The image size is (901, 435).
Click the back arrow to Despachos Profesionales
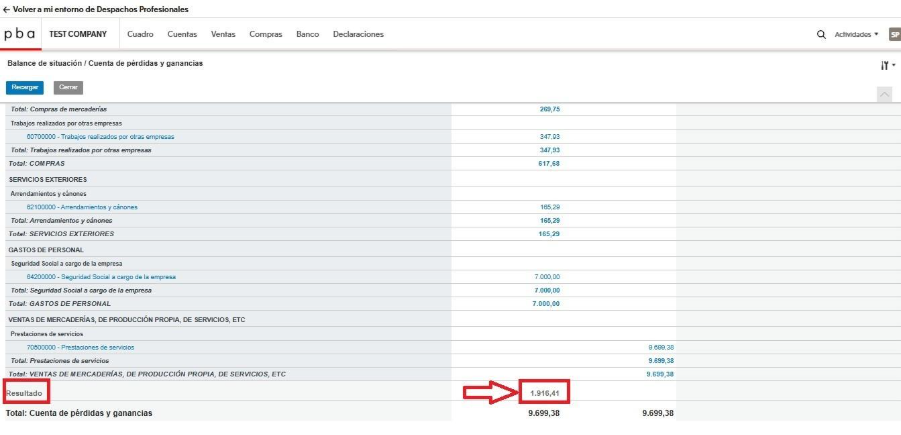pyautogui.click(x=6, y=9)
